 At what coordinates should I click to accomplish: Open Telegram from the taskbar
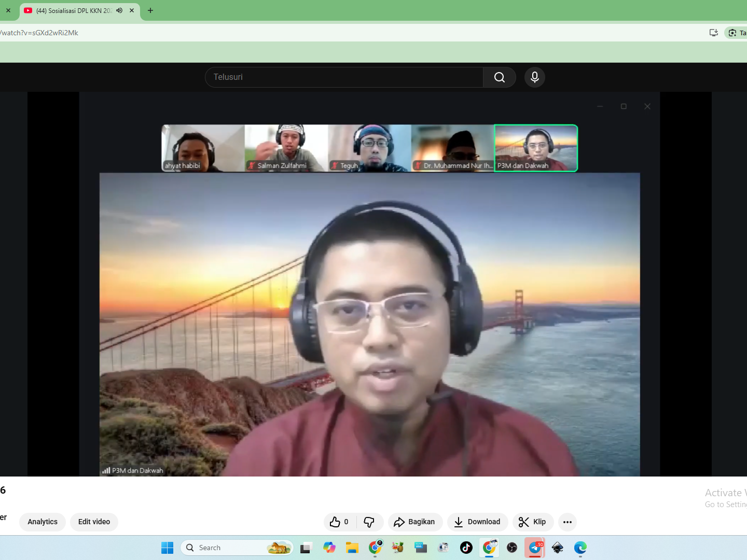coord(535,548)
